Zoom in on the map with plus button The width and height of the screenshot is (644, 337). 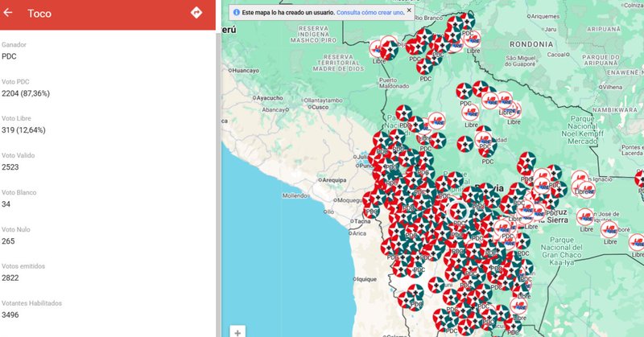coord(237,332)
